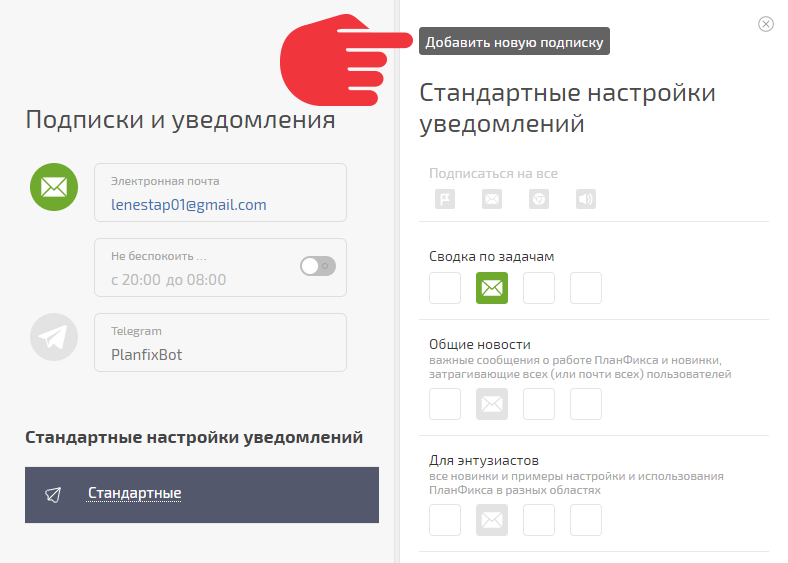The image size is (788, 563).
Task: Click the Chrome browser icon under Подписаться на все
Action: [539, 199]
